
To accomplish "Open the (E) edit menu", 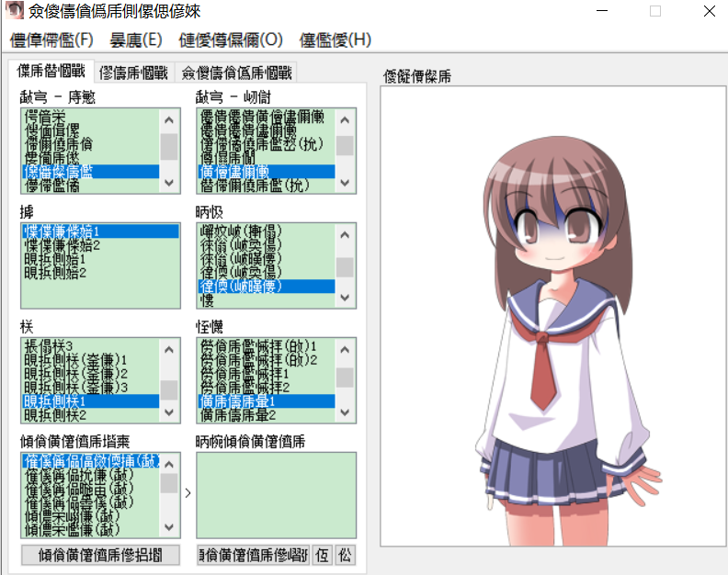I will 135,39.
